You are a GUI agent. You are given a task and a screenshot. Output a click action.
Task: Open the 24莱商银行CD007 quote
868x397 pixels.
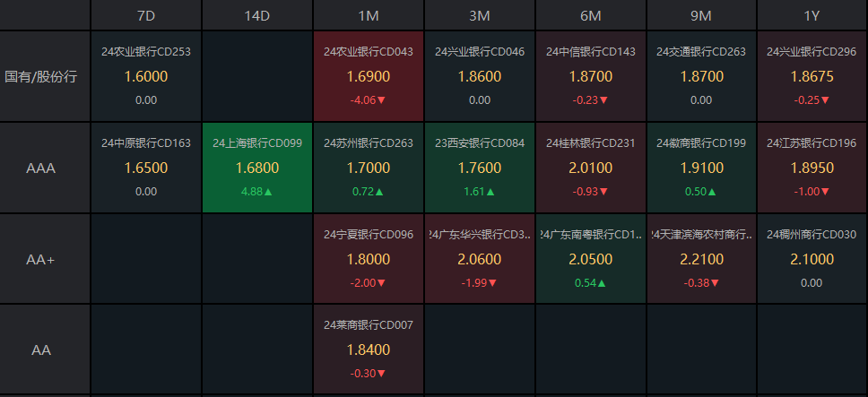369,349
